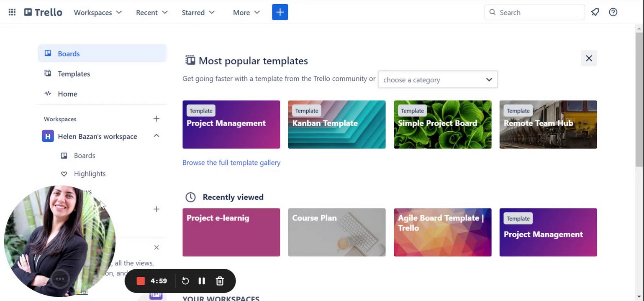Click the page's vertical scrollbar thumb
The height and width of the screenshot is (301, 644).
(639, 99)
